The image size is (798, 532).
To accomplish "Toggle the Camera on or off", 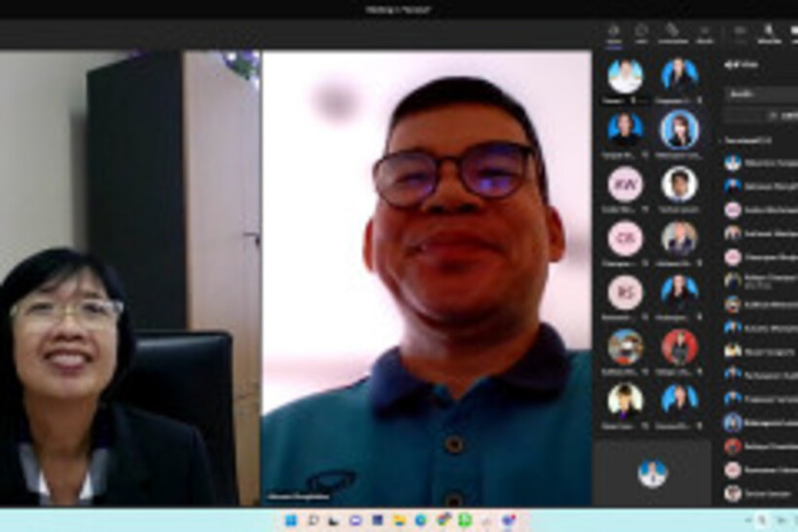I will [741, 33].
